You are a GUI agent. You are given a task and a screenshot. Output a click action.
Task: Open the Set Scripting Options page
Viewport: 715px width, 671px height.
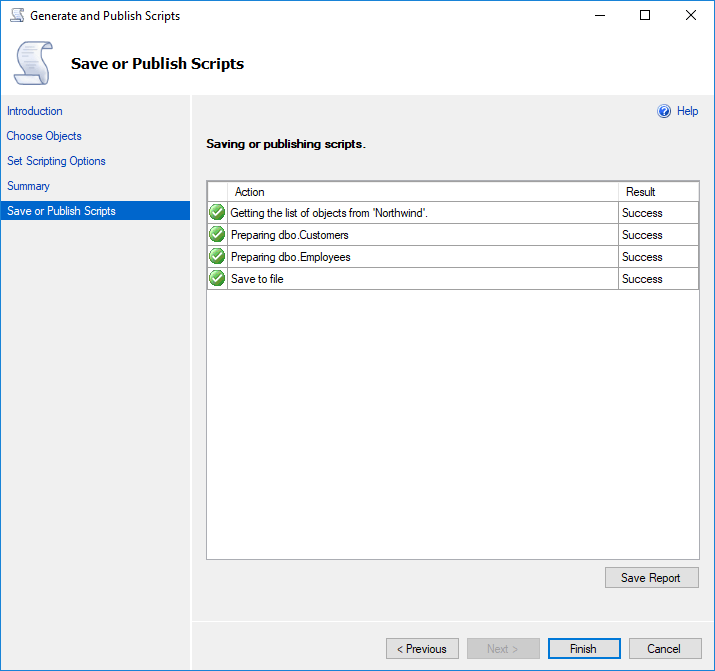(x=56, y=161)
